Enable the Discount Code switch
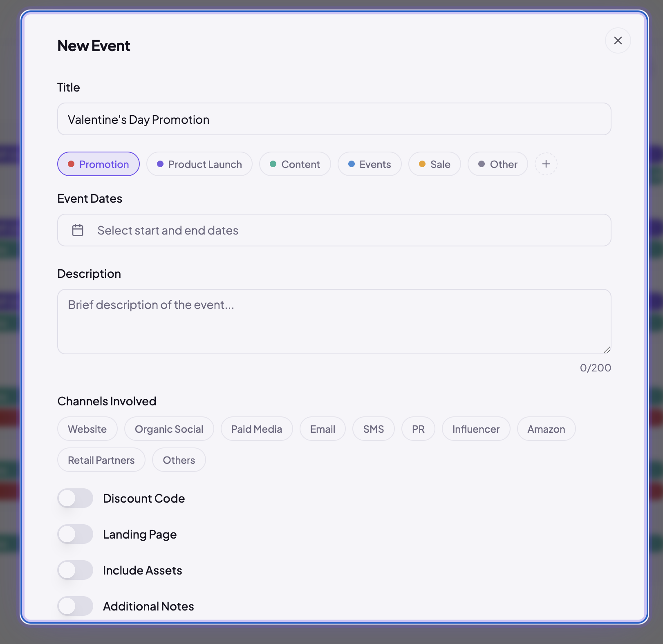This screenshot has width=663, height=644. coord(75,498)
